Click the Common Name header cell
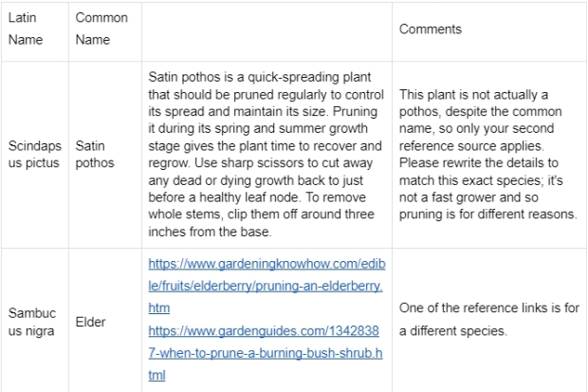Image resolution: width=588 pixels, height=392 pixels. pos(105,31)
